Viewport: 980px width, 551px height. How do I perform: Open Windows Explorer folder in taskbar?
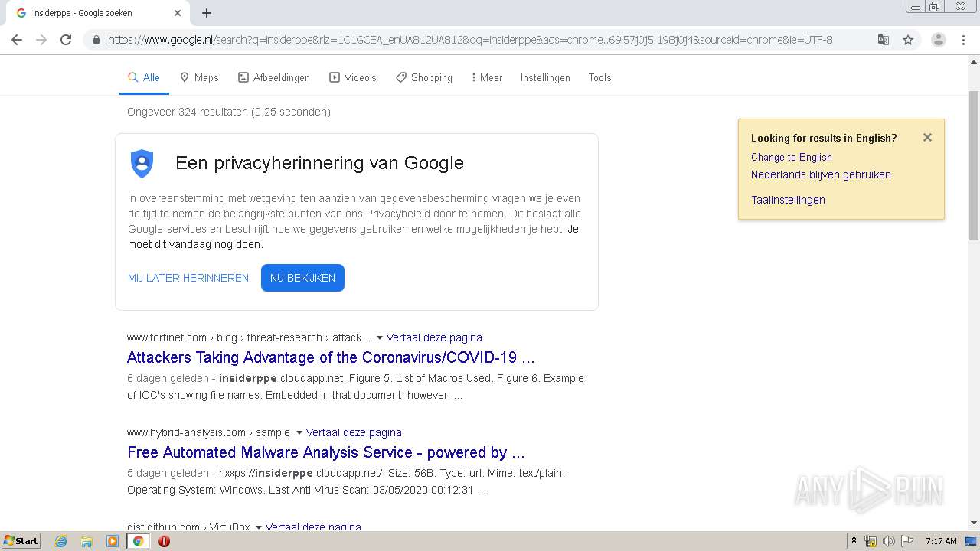point(87,541)
